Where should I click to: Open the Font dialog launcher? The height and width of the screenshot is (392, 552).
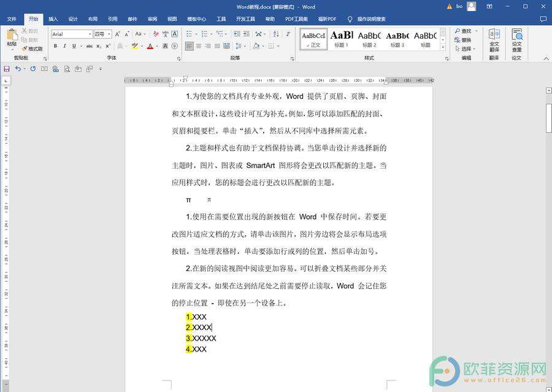[179, 59]
